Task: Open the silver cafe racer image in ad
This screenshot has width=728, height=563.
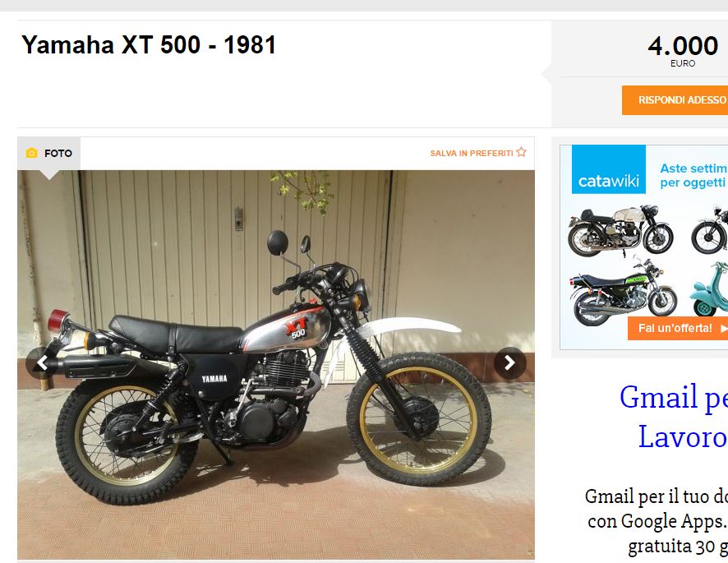Action: (620, 231)
